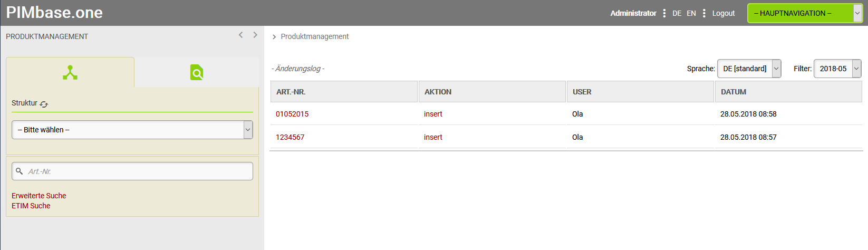Viewport: 868px width, 250px height.
Task: Open the ETIM Suche link
Action: [31, 206]
